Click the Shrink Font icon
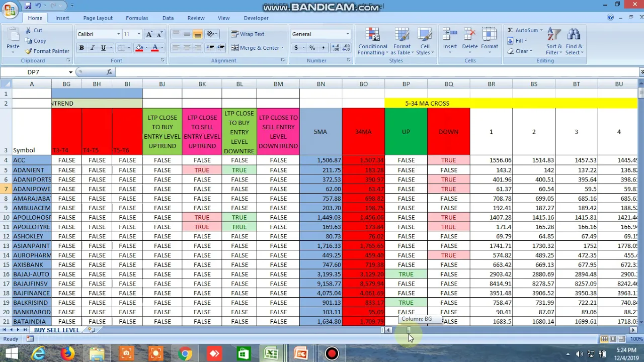 pos(160,34)
